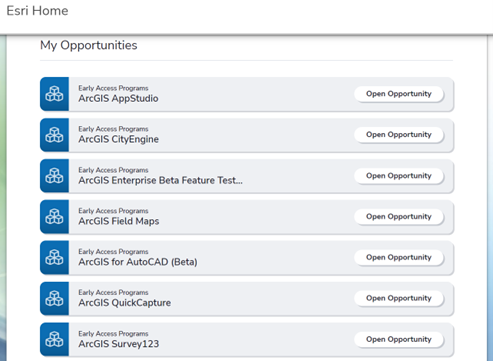This screenshot has width=493, height=361.
Task: Click Early Access Programs label above ArcGIS Survey123
Action: [x=113, y=333]
